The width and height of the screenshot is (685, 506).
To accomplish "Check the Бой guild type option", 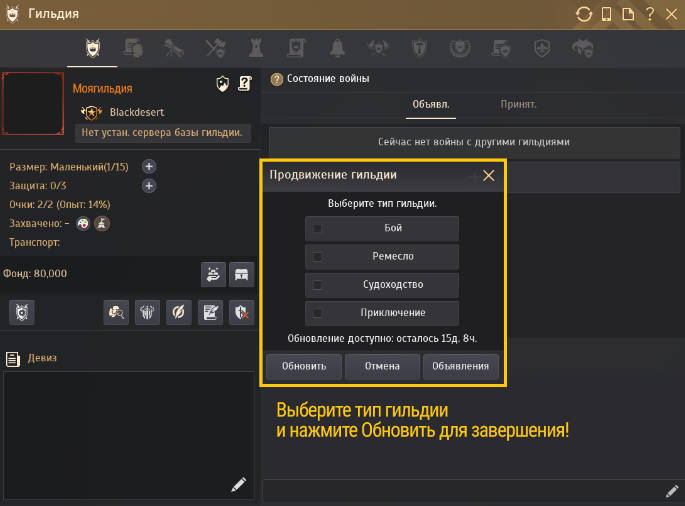I will pyautogui.click(x=382, y=229).
